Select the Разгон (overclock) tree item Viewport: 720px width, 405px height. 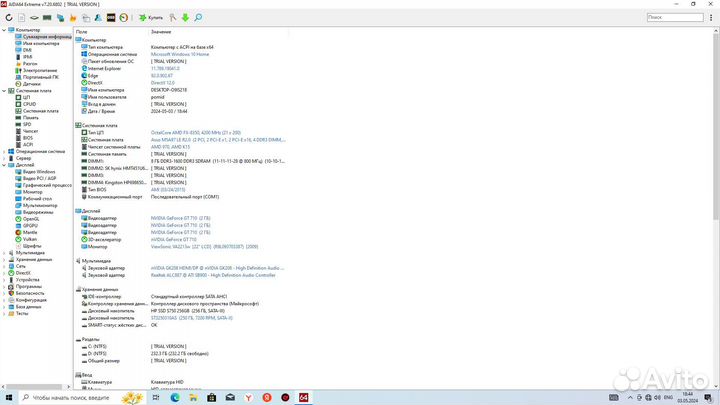coord(29,65)
